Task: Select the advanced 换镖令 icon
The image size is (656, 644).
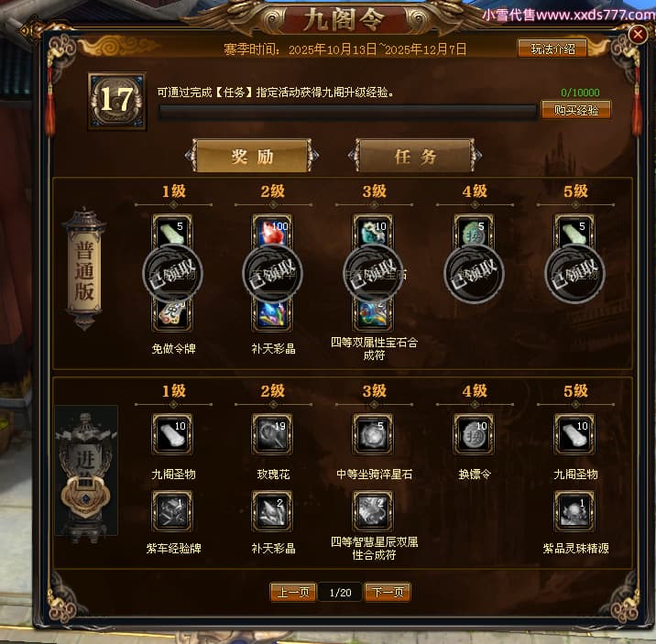Action: point(474,434)
